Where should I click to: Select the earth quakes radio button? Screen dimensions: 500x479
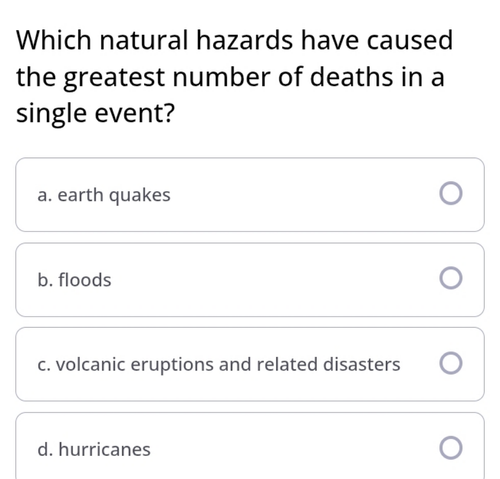click(x=451, y=193)
